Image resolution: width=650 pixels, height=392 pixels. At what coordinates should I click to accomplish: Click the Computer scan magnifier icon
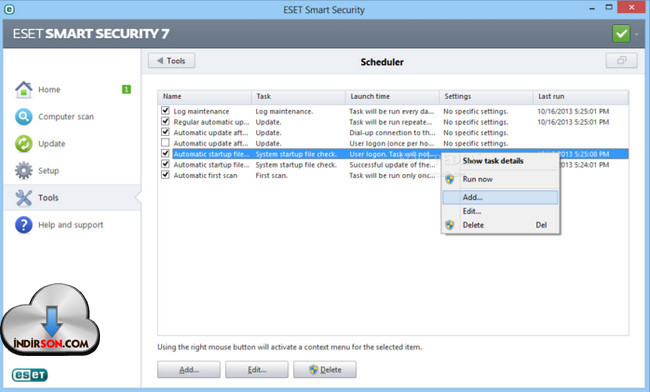point(24,116)
